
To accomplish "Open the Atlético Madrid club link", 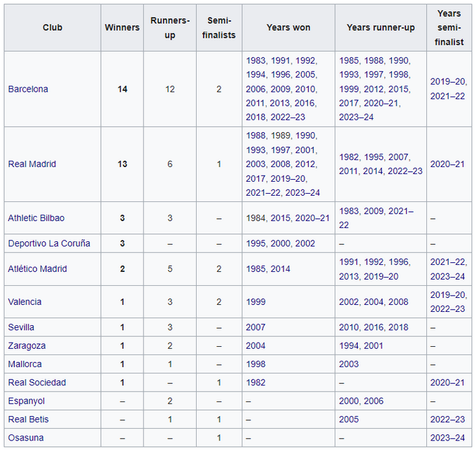I will 37,269.
